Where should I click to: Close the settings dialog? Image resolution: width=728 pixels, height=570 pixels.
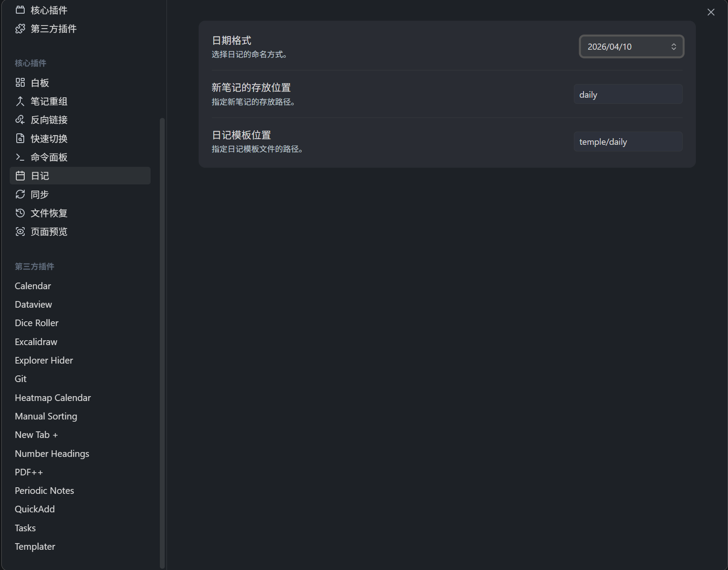click(x=711, y=12)
